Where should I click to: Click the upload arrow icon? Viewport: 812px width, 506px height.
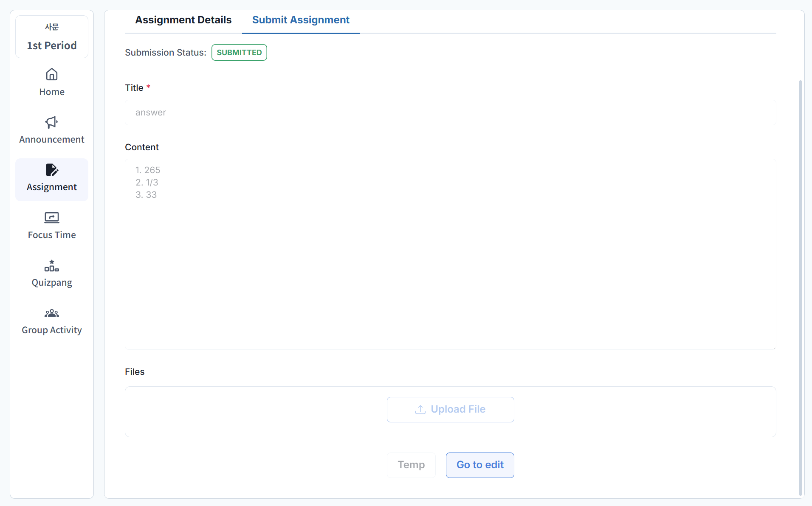(x=420, y=409)
